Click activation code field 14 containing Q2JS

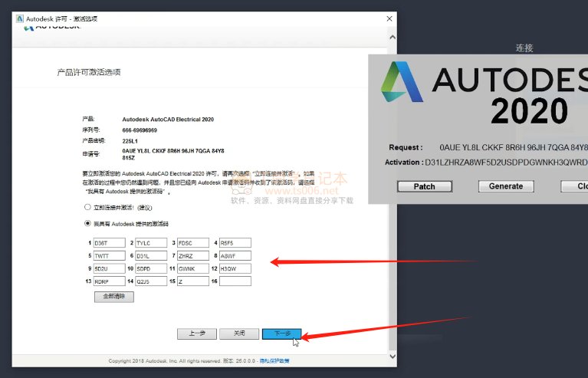tap(151, 281)
